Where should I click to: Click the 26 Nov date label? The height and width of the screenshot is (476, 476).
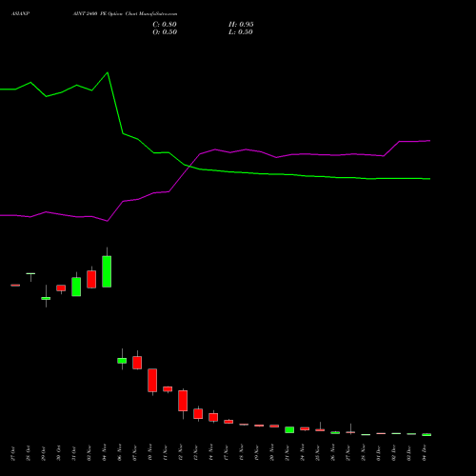pyautogui.click(x=333, y=453)
